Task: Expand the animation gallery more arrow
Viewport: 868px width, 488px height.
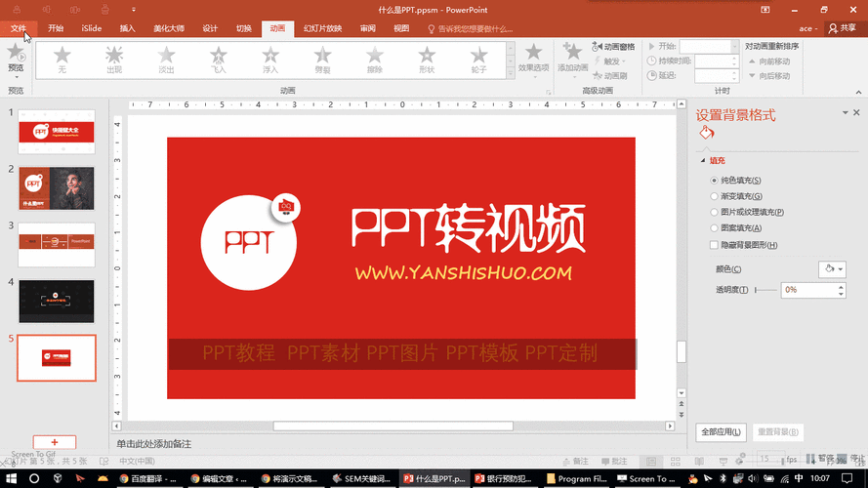Action: click(x=511, y=73)
